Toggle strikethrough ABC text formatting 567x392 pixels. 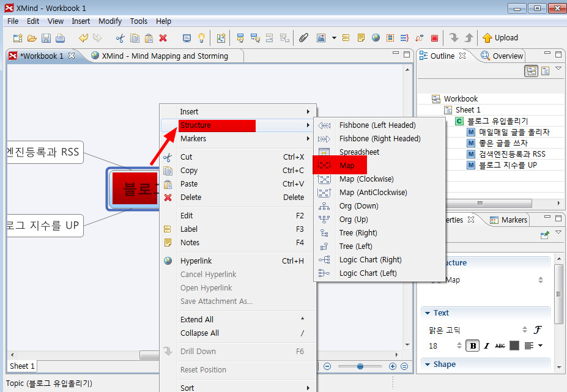tap(500, 346)
